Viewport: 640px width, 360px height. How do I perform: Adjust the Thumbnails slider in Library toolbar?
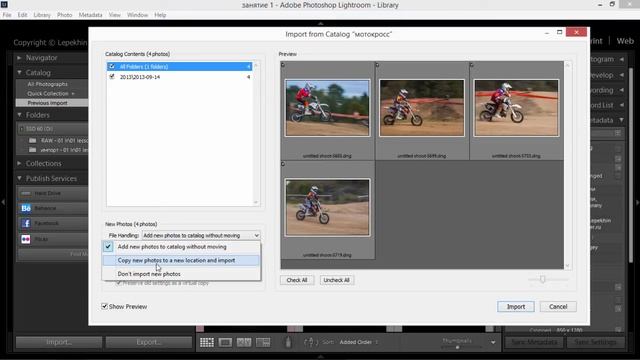pyautogui.click(x=458, y=347)
